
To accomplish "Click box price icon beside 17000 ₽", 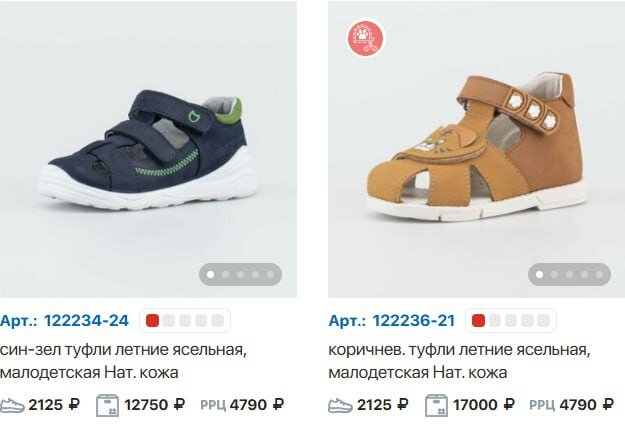I will point(436,405).
